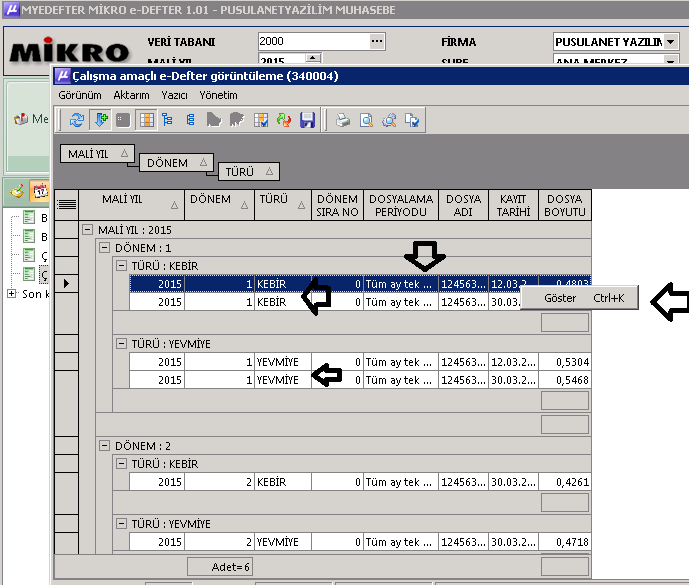Click the Adet=6 summary cell
Image resolution: width=689 pixels, height=585 pixels.
pyautogui.click(x=220, y=567)
